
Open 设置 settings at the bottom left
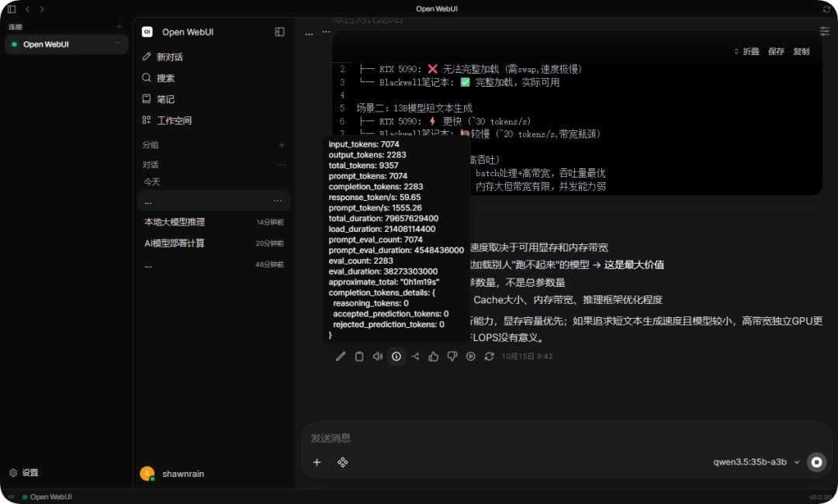pyautogui.click(x=25, y=473)
